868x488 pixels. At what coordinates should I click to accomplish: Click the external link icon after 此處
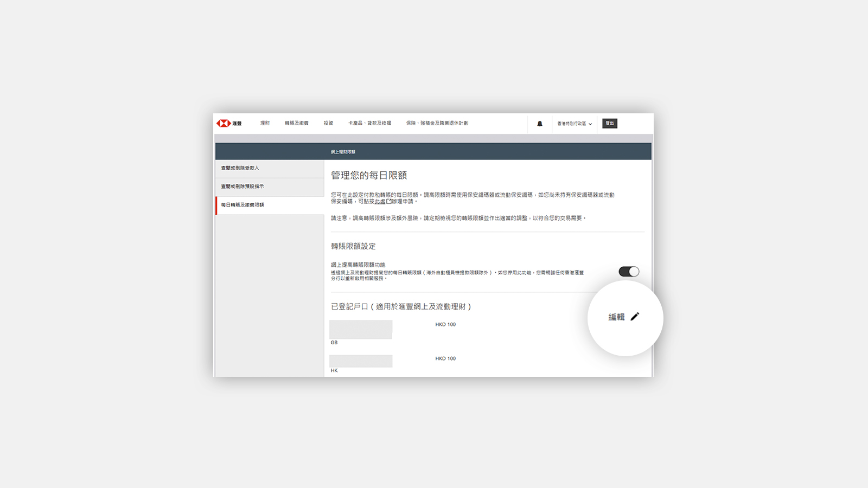388,201
